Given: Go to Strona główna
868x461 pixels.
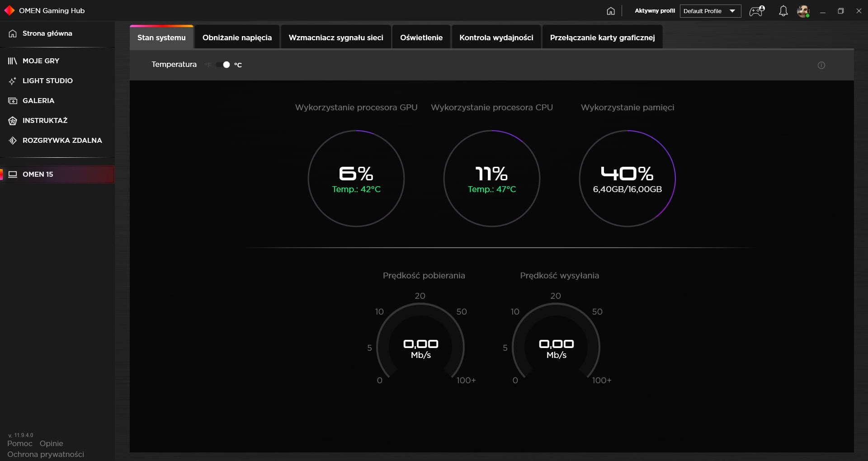Looking at the screenshot, I should coord(57,33).
